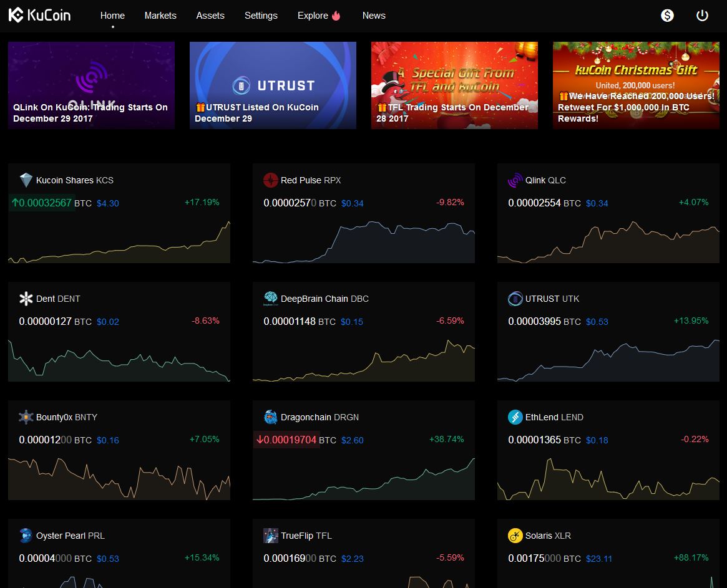727x588 pixels.
Task: Click the DeepBrain Chain price chart
Action: click(x=363, y=360)
